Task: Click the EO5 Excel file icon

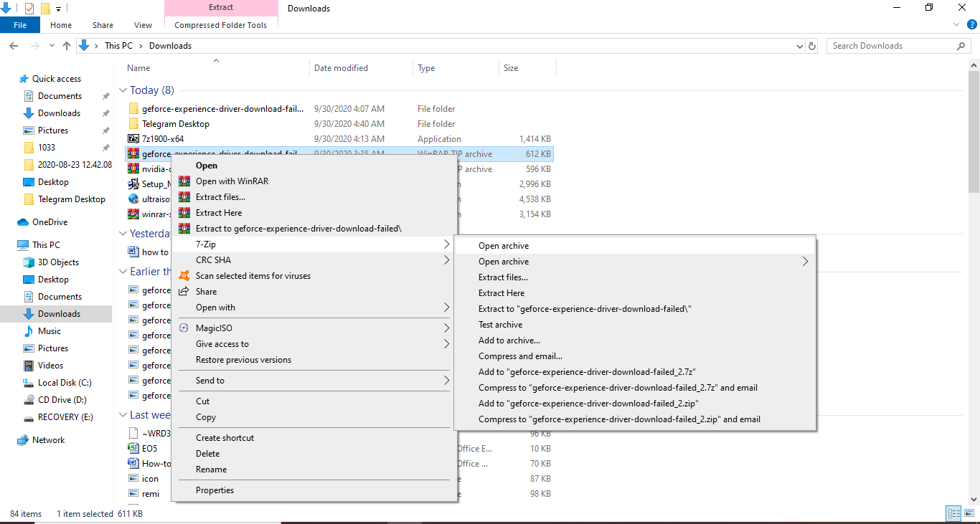Action: click(x=133, y=448)
